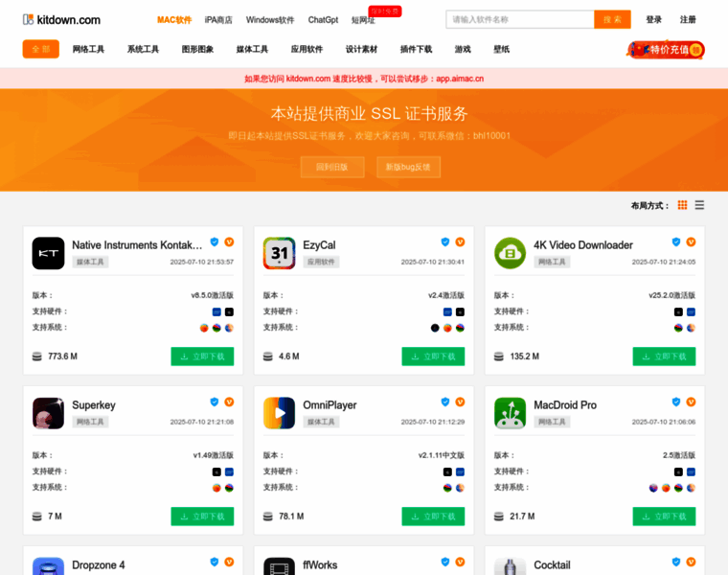This screenshot has width=728, height=575.
Task: Click the disk size icon beside 78.1 M
Action: pyautogui.click(x=268, y=517)
